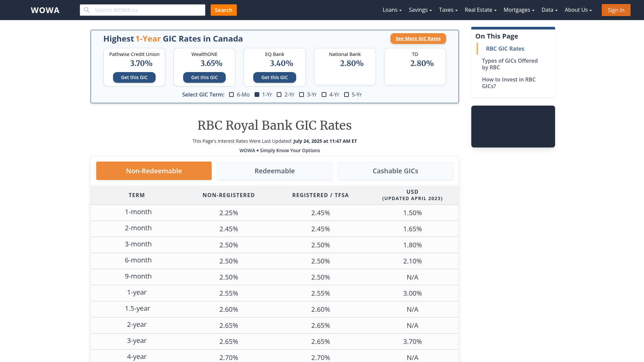
Task: Get the WealthONE GIC
Action: [x=204, y=77]
